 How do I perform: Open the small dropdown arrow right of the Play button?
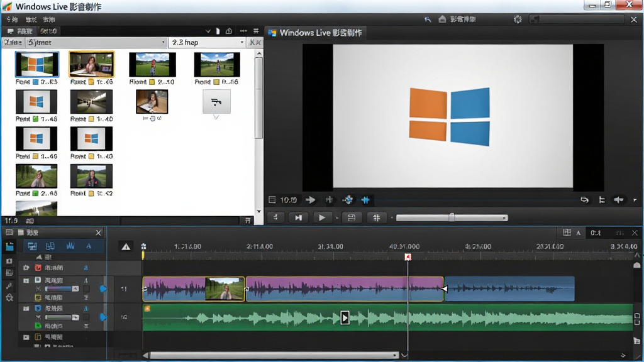point(337,218)
